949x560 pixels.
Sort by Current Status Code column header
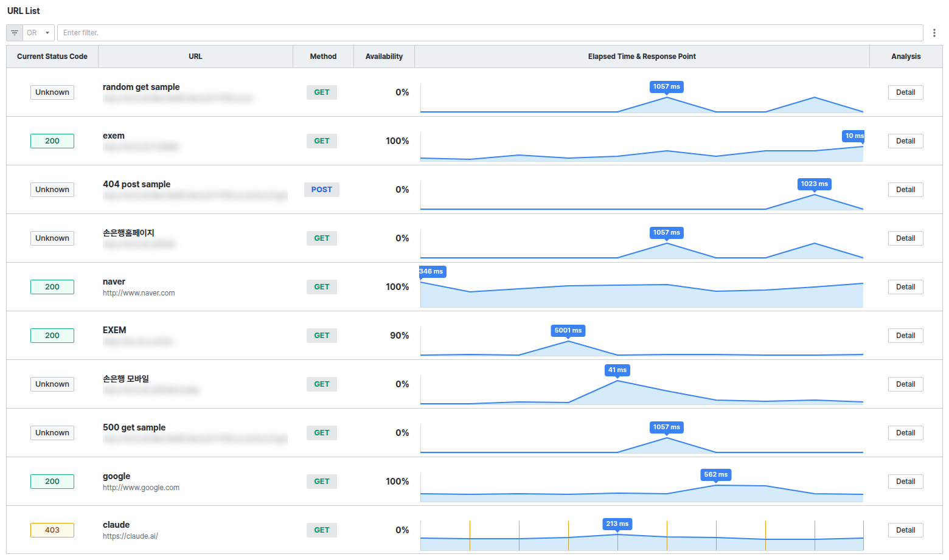(x=52, y=57)
